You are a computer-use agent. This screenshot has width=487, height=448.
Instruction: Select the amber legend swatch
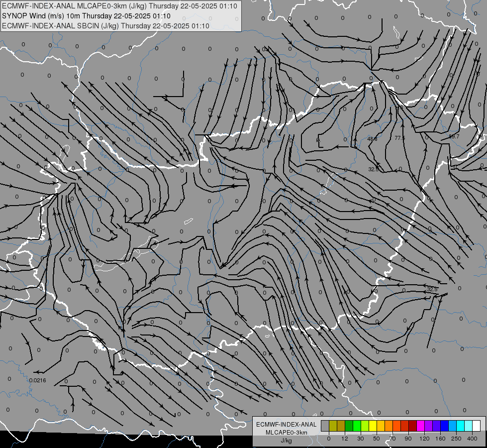point(381,426)
